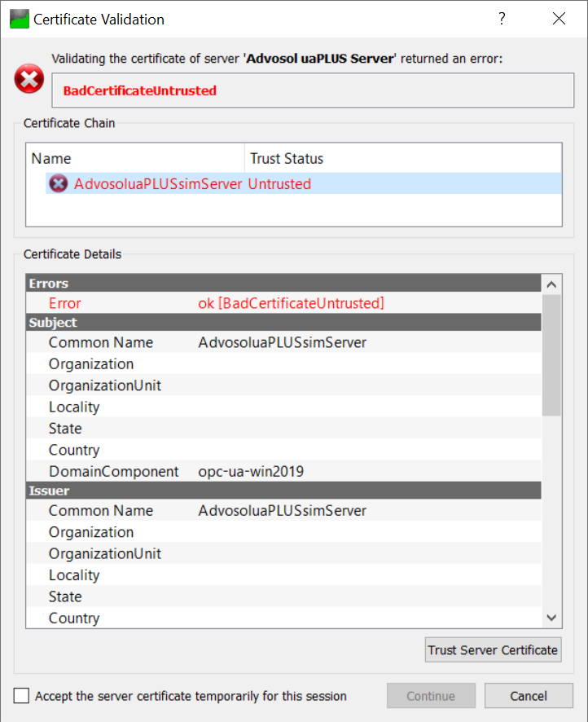Select the Subject Country row
This screenshot has height=722, width=588.
click(283, 450)
